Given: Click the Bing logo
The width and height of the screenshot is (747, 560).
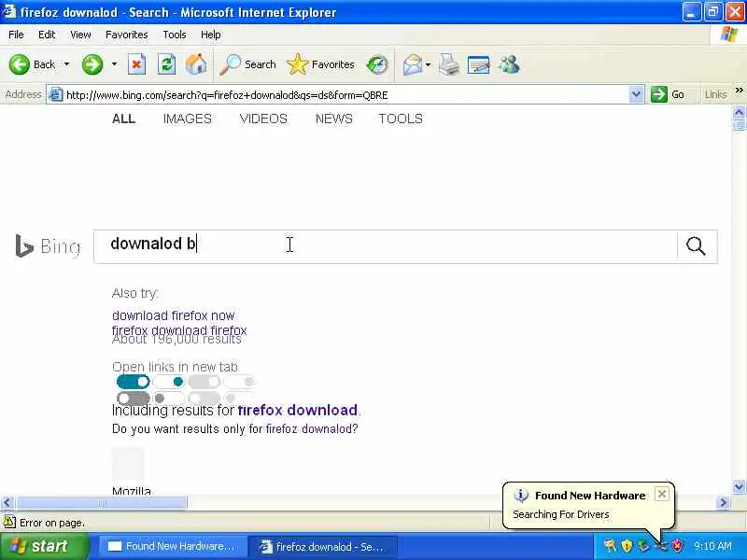Looking at the screenshot, I should click(x=49, y=245).
